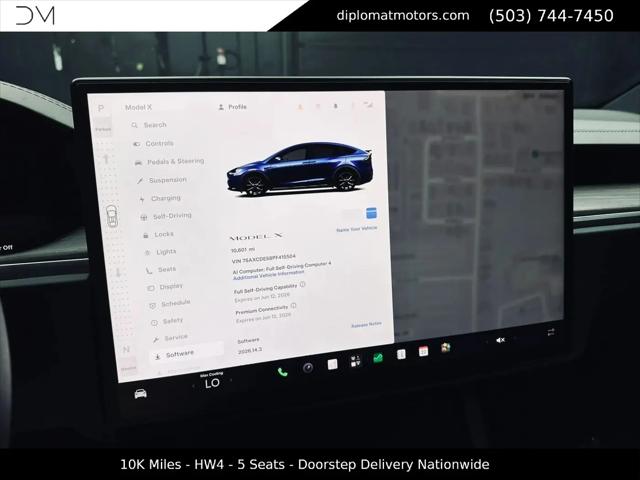
Task: Tap the white square app icon after camera
Action: pos(332,364)
